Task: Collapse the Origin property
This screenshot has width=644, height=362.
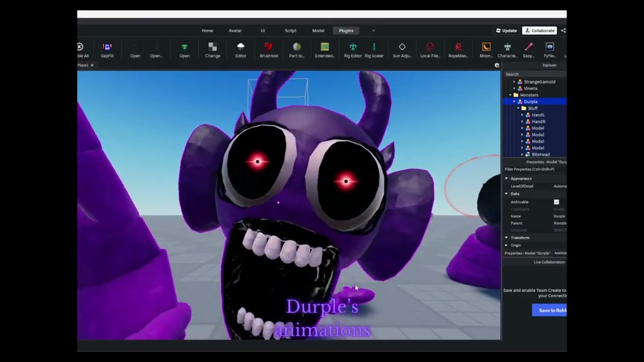Action: (507, 245)
